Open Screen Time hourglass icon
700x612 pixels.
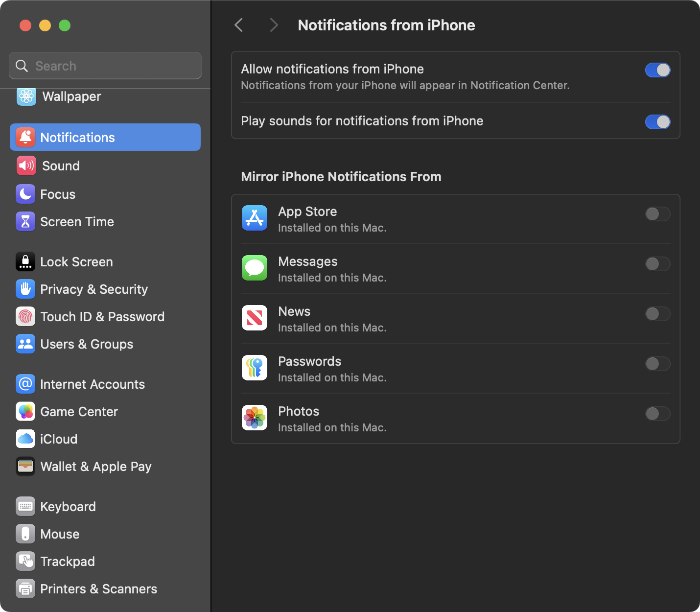tap(25, 221)
